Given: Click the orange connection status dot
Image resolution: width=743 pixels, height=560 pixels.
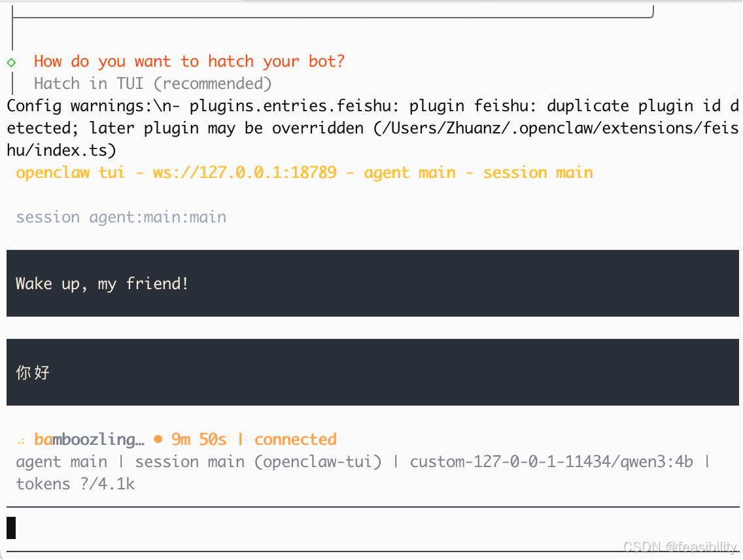Looking at the screenshot, I should coord(158,440).
